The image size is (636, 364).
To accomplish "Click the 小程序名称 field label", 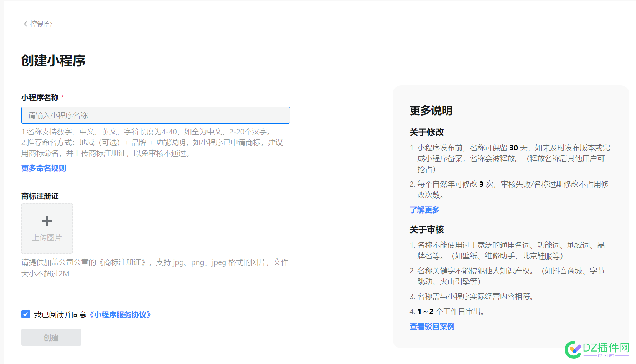I will point(40,98).
